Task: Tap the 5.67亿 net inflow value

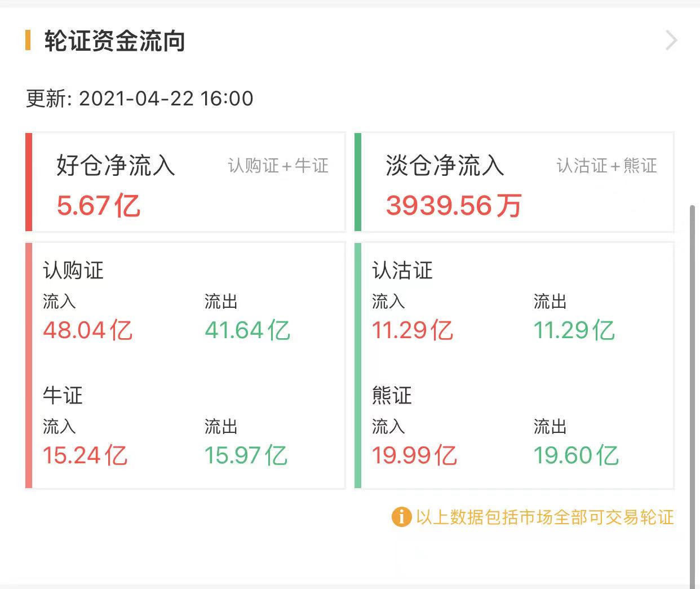Action: 98,205
